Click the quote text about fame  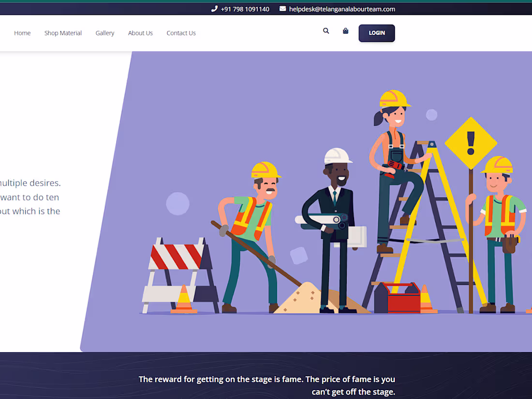[x=266, y=385]
